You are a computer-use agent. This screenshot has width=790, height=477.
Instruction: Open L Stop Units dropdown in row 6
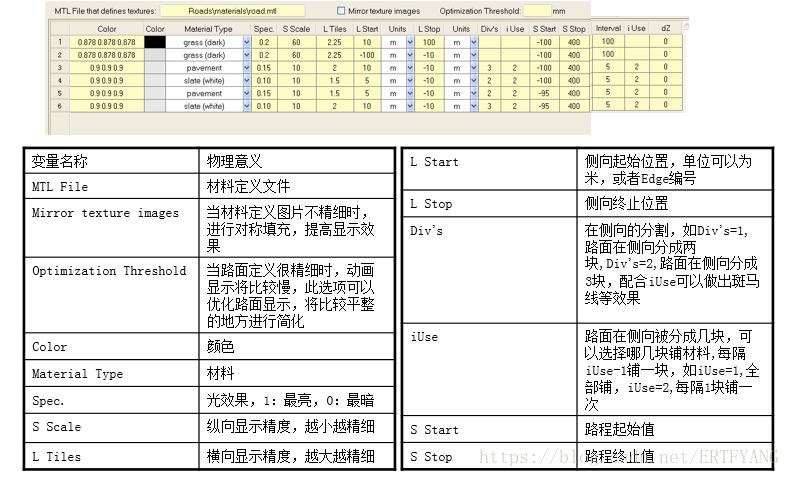click(x=474, y=106)
